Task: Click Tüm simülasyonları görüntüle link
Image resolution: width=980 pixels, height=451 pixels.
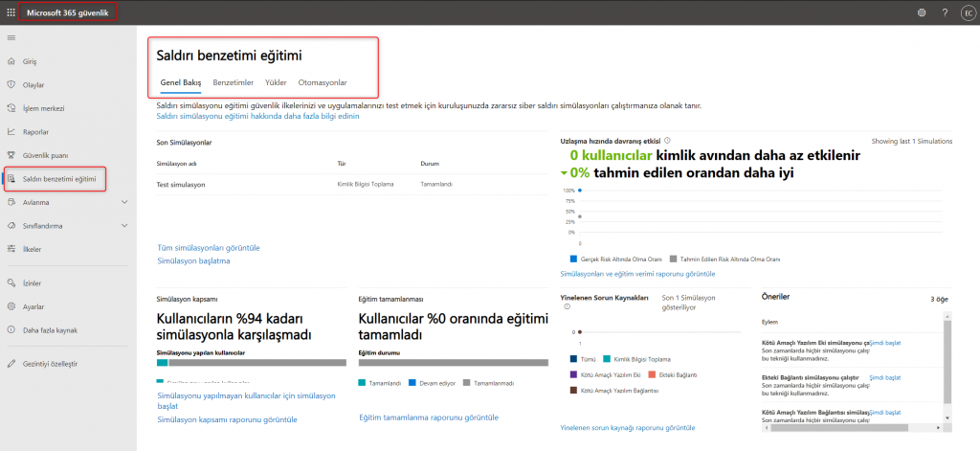Action: [x=208, y=247]
